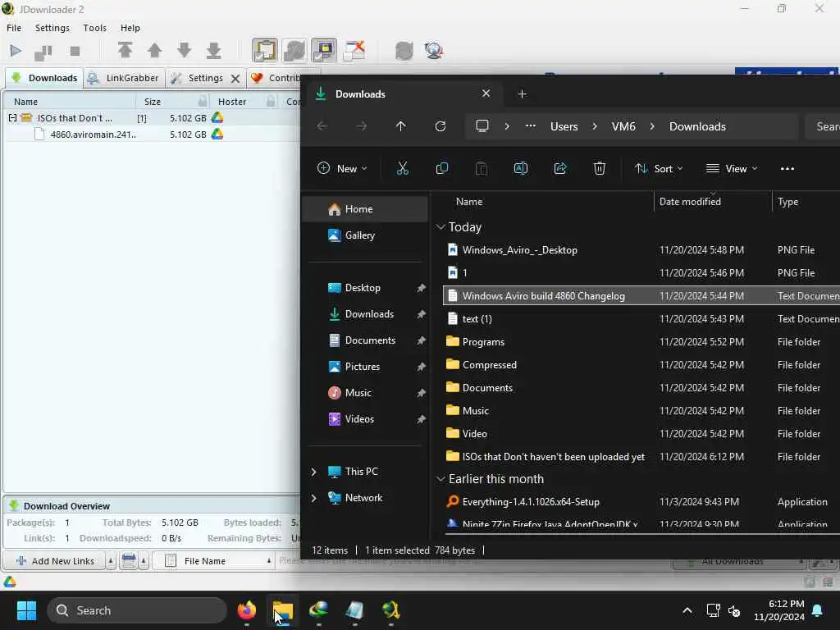This screenshot has height=630, width=840.
Task: Open JDownloader Tools menu
Action: (x=95, y=28)
